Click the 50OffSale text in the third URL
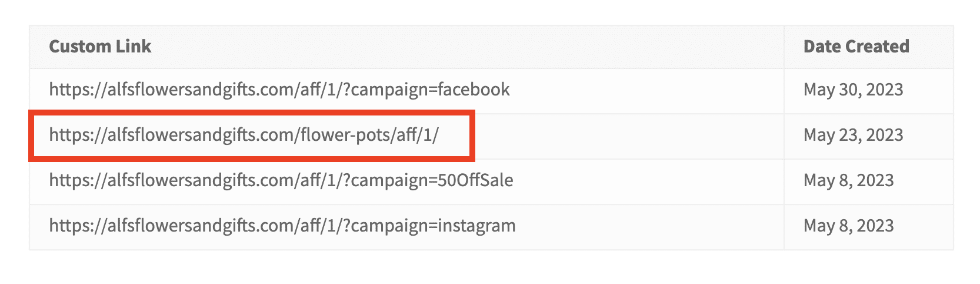 [x=475, y=180]
